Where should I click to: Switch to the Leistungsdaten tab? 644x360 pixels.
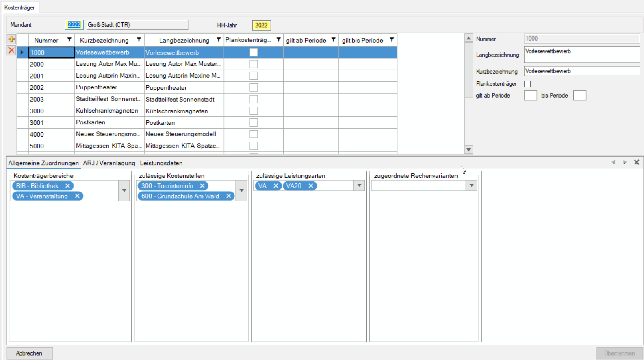click(x=161, y=163)
